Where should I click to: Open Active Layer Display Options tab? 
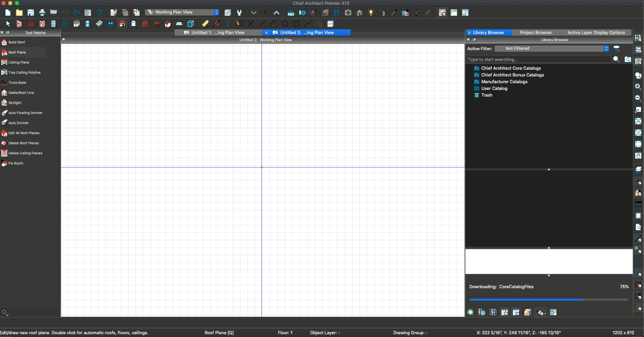click(x=596, y=33)
